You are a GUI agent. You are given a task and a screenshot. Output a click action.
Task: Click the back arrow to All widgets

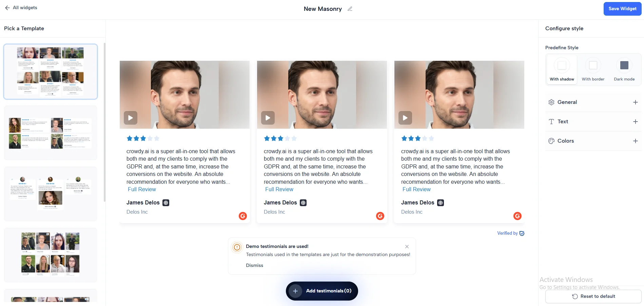click(x=7, y=8)
